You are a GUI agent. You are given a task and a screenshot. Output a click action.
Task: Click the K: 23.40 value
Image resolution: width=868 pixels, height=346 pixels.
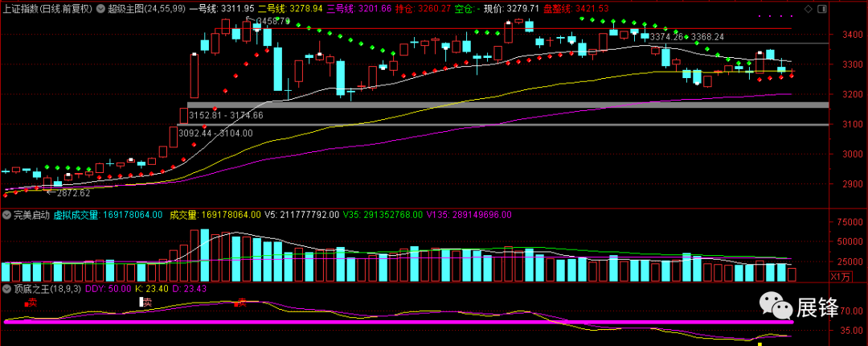click(152, 288)
